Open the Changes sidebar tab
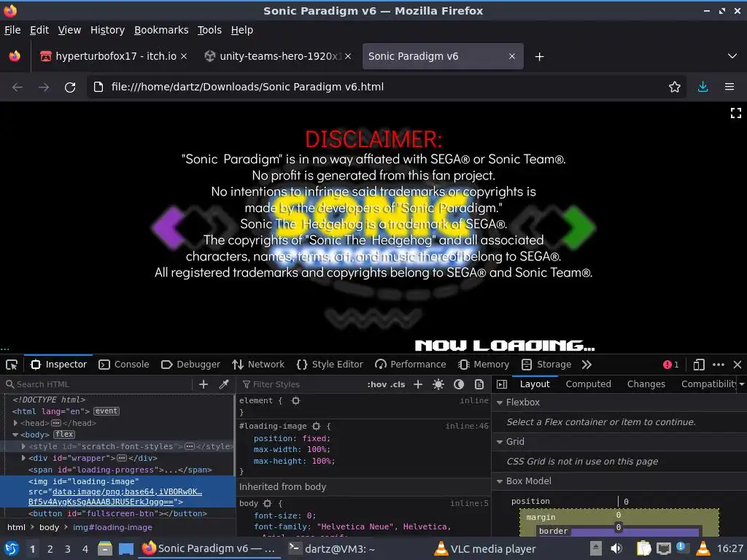Screen dimensions: 747x560 point(646,384)
